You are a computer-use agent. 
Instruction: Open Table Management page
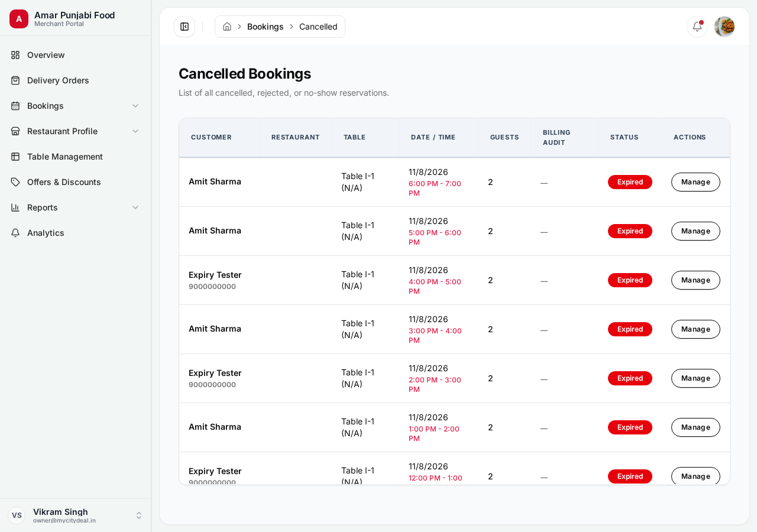[76, 157]
